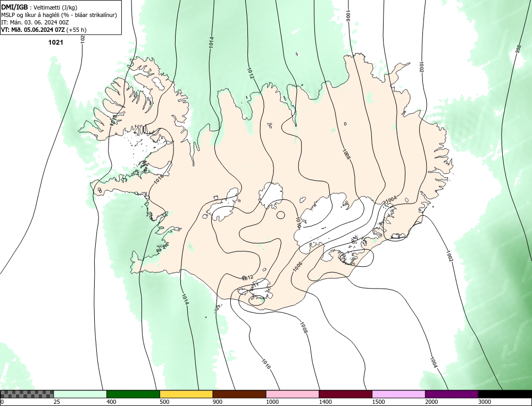Click the legend scale value '900'

point(217,402)
